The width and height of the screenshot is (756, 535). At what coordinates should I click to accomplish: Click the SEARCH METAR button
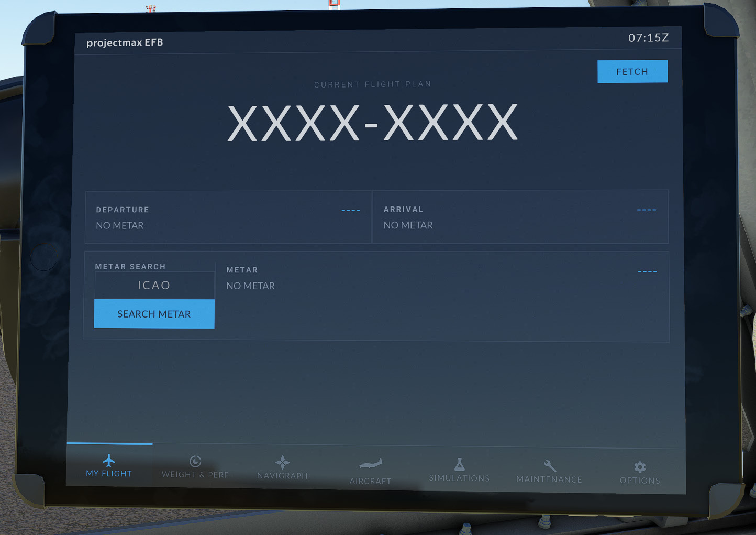point(154,314)
